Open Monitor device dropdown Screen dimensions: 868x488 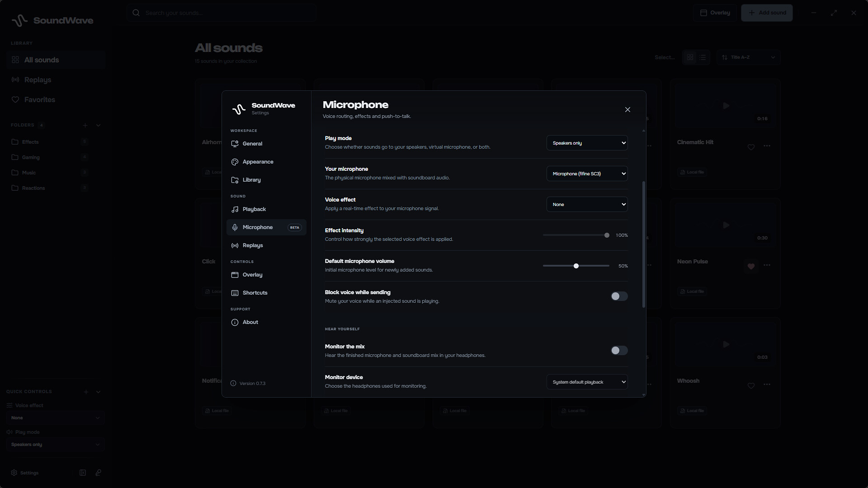[587, 382]
